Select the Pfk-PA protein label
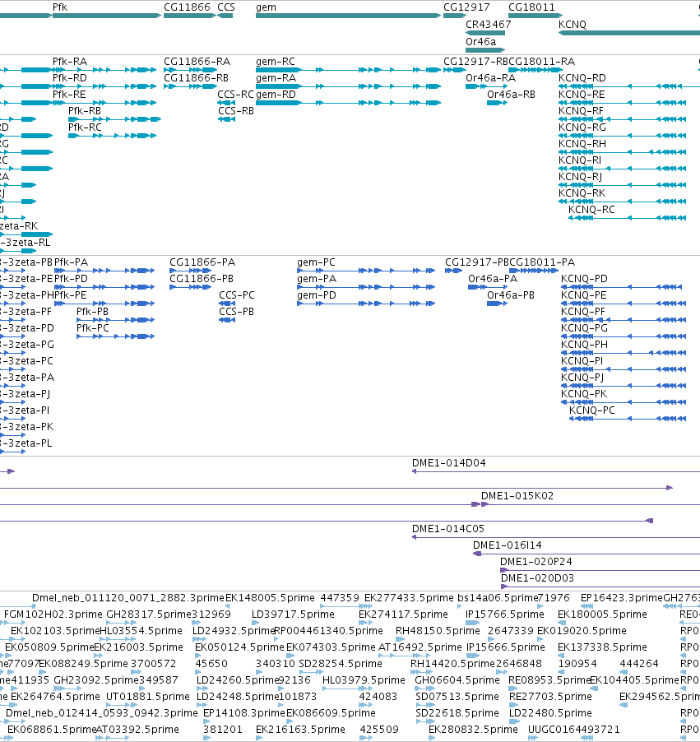The height and width of the screenshot is (742, 700). point(71,262)
